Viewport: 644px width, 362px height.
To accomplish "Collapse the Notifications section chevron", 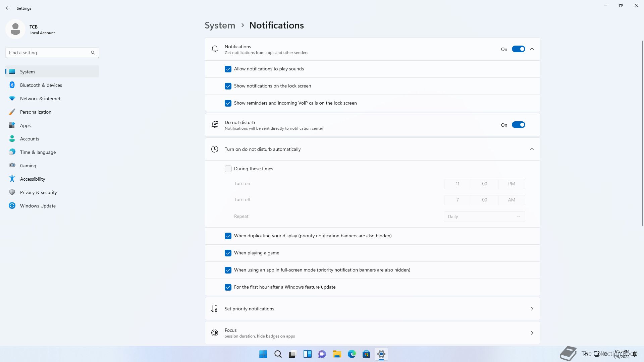I will click(x=532, y=49).
